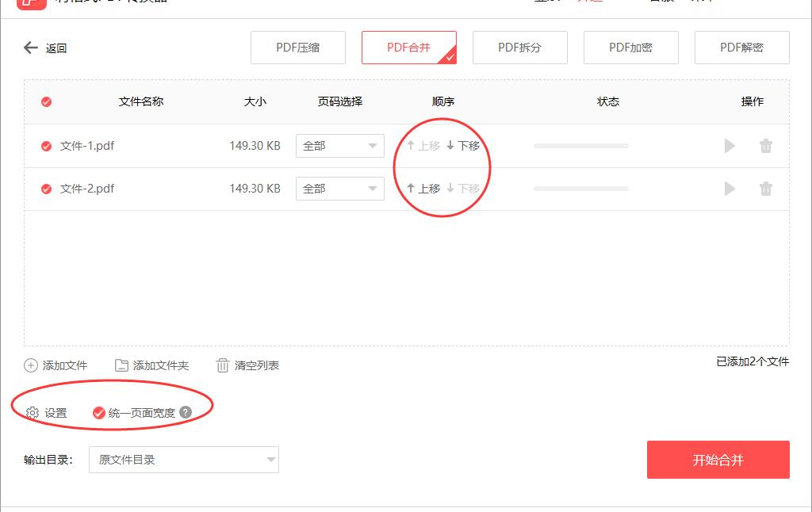Select the file name 文件-2.pdf
This screenshot has height=512, width=812.
coord(87,189)
